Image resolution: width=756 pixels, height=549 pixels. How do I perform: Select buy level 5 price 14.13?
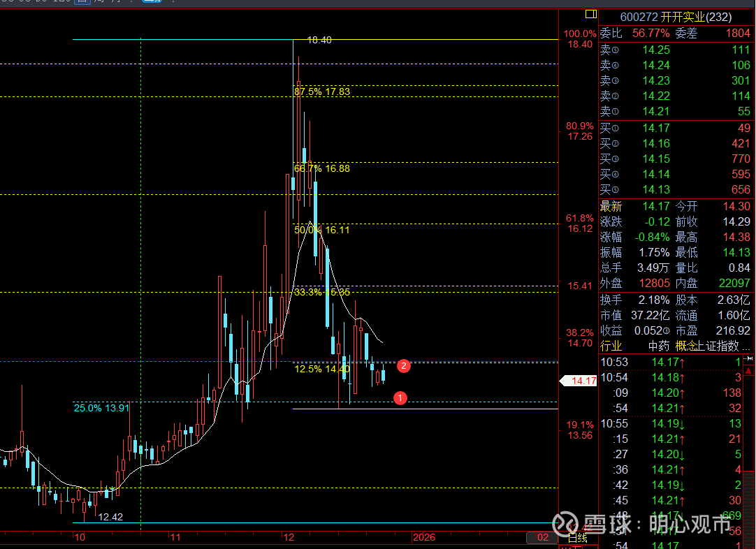(x=655, y=189)
